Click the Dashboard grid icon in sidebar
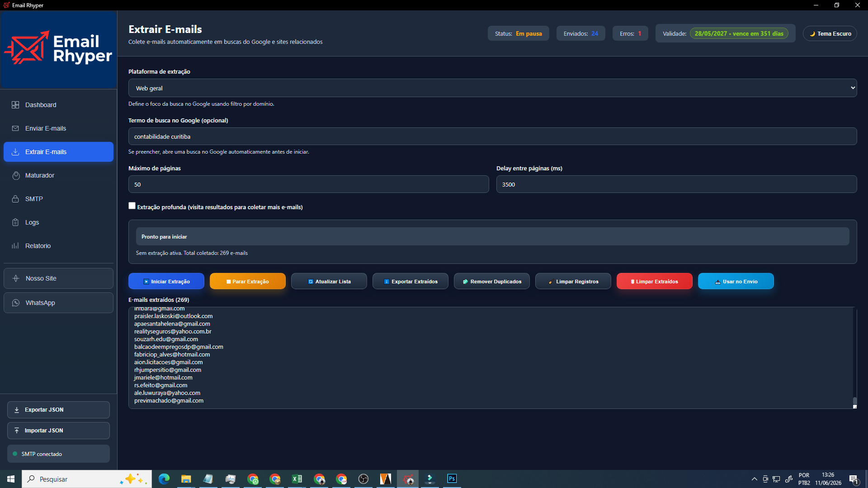Viewport: 868px width, 488px height. [x=15, y=105]
